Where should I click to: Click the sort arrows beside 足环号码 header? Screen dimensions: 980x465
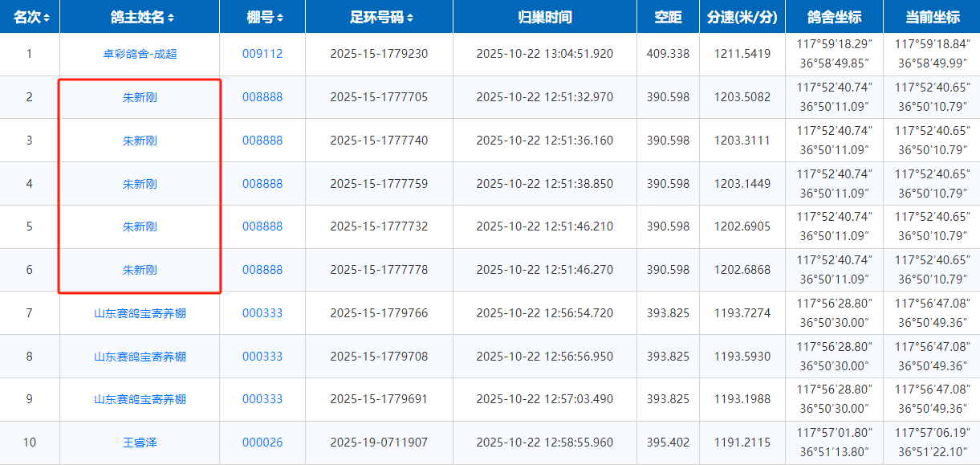[x=410, y=18]
